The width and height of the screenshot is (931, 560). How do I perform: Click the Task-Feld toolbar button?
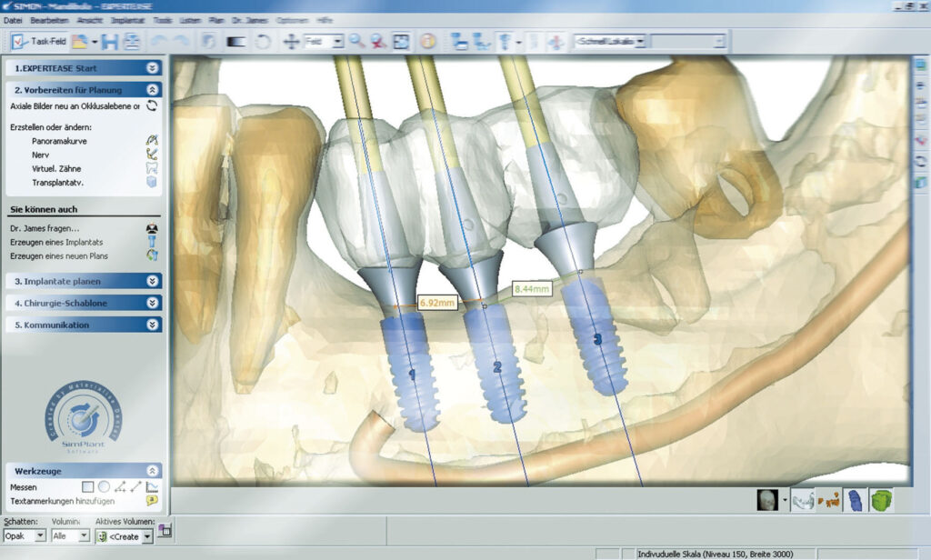coord(39,42)
